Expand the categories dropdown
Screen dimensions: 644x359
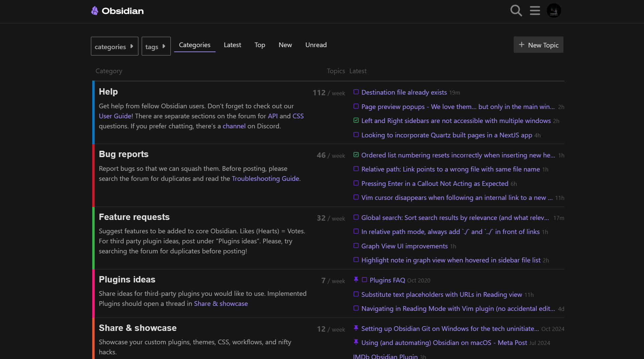[114, 46]
